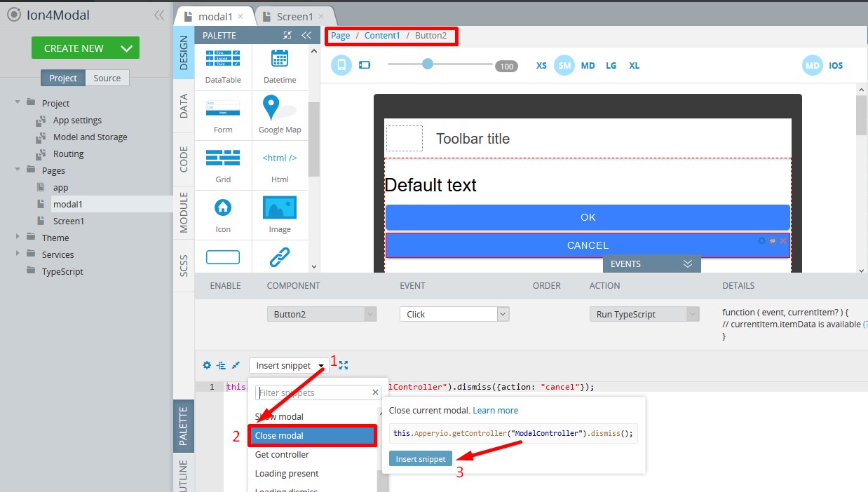
Task: Click Page in the breadcrumb
Action: [x=340, y=36]
